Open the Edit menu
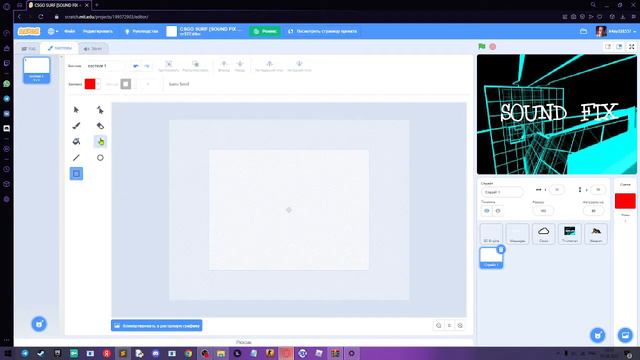The height and width of the screenshot is (360, 640). pos(98,31)
